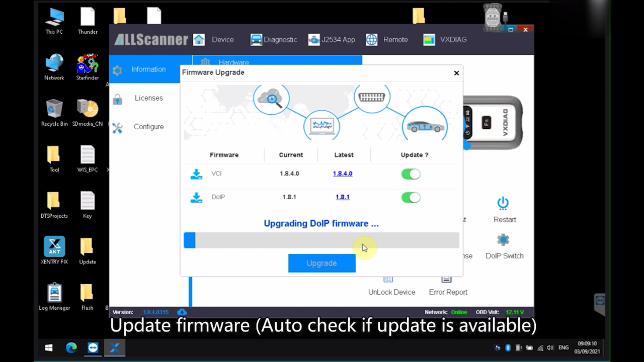Launch Microsoft Edge from the taskbar

71,348
